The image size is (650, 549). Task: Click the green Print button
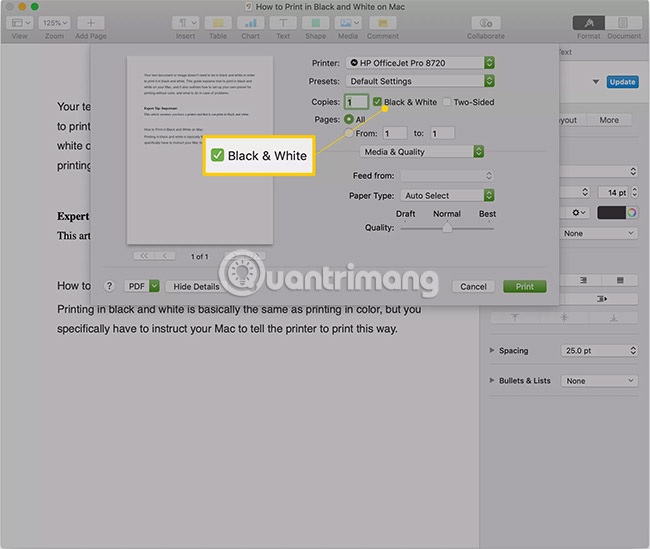pos(524,286)
